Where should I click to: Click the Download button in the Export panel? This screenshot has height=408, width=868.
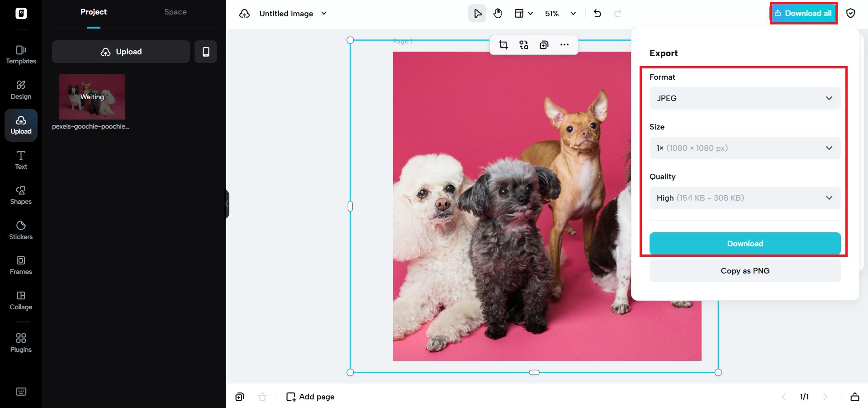[x=744, y=243]
